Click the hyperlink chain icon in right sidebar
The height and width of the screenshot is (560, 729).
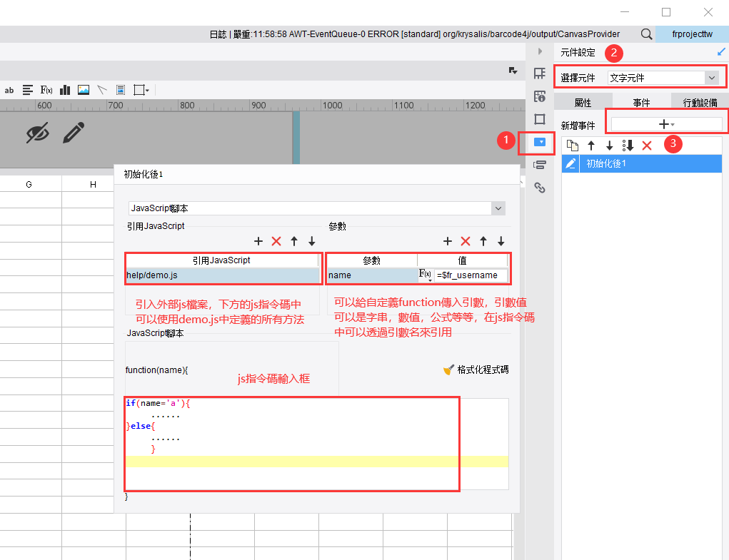tap(540, 187)
